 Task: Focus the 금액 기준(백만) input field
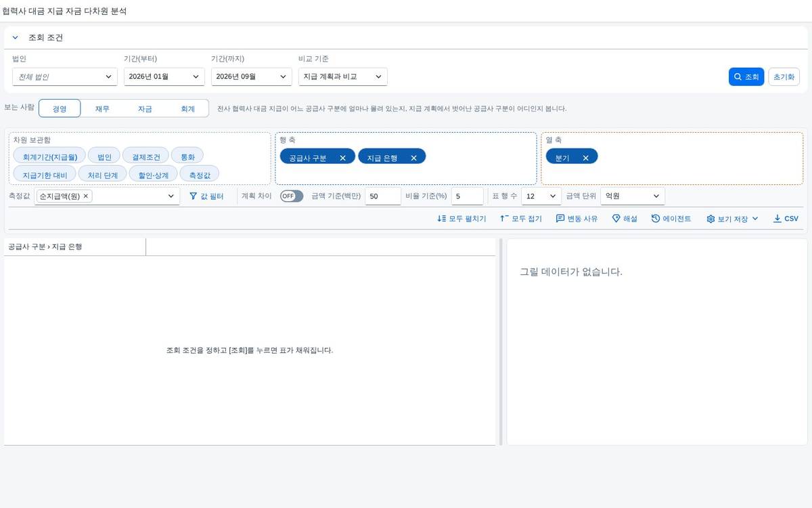click(383, 196)
